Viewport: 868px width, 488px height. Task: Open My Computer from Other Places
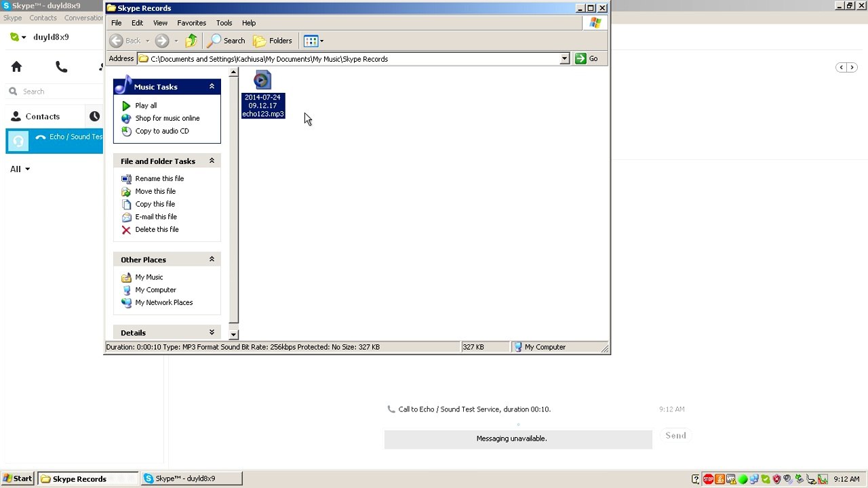[155, 290]
